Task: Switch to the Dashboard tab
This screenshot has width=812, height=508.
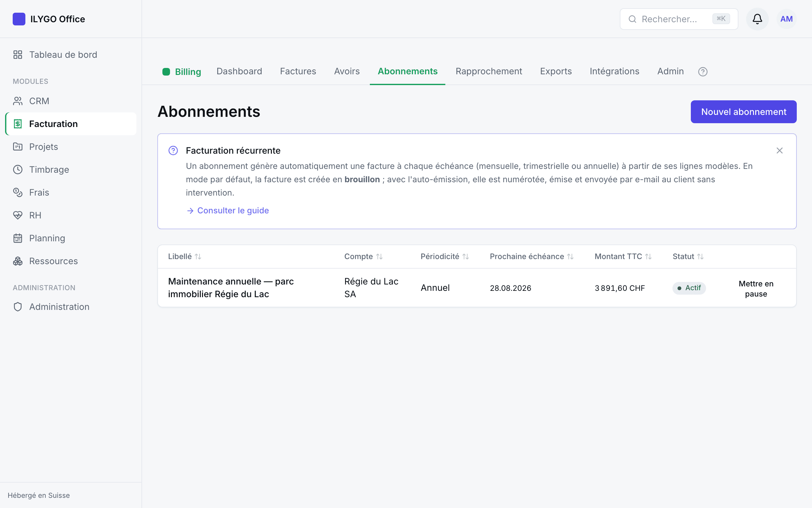Action: coord(239,71)
